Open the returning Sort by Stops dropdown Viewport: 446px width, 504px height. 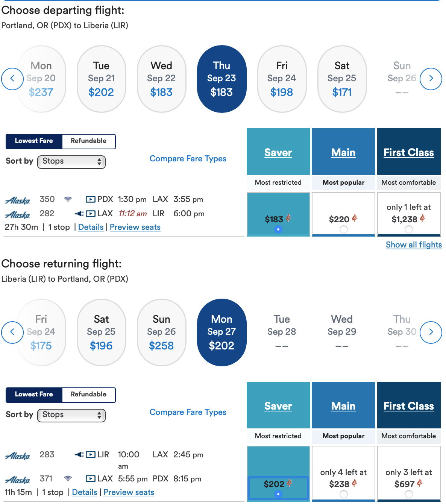71,415
